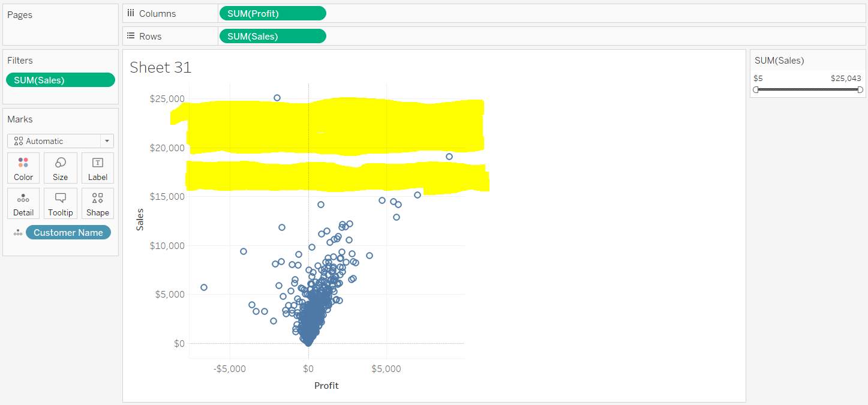Click the Profit axis label
868x405 pixels.
click(326, 385)
